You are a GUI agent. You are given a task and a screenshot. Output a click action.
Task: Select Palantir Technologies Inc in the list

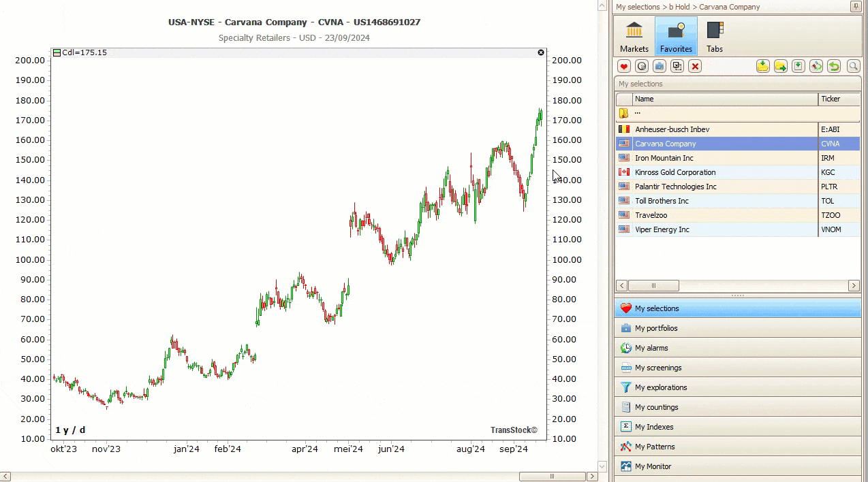tap(675, 187)
